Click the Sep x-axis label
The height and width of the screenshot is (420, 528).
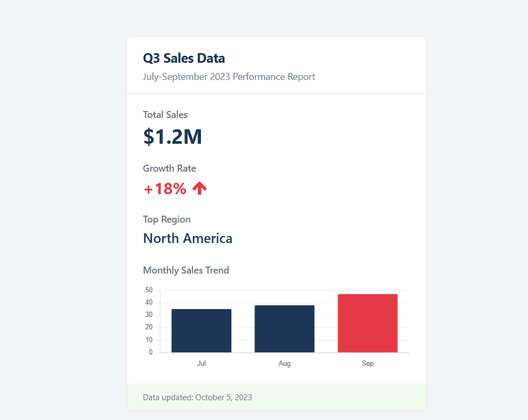coord(368,363)
